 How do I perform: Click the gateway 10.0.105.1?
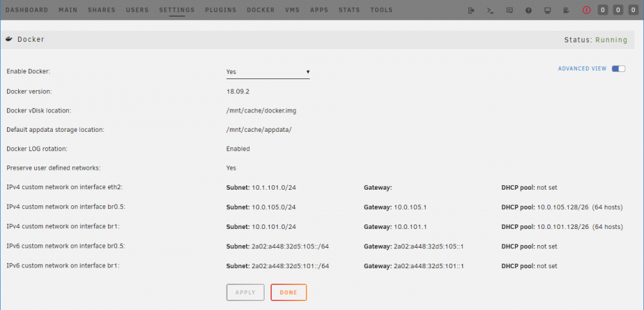point(410,207)
